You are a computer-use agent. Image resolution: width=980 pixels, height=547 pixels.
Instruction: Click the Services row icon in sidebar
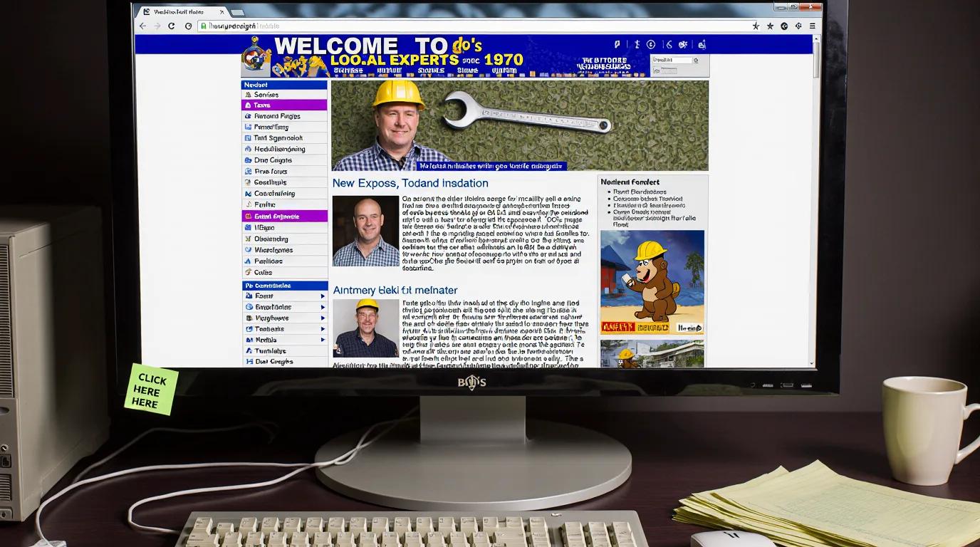click(x=248, y=95)
